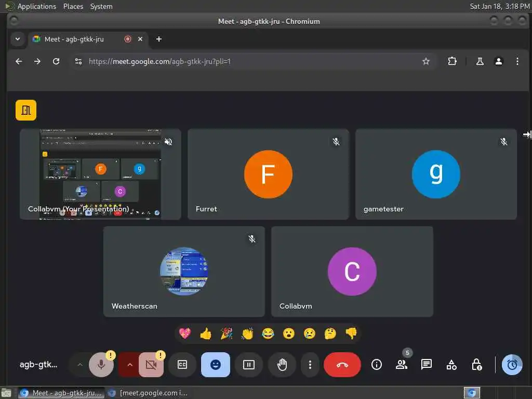Select the Furret participant tile
The width and height of the screenshot is (532, 399).
268,174
